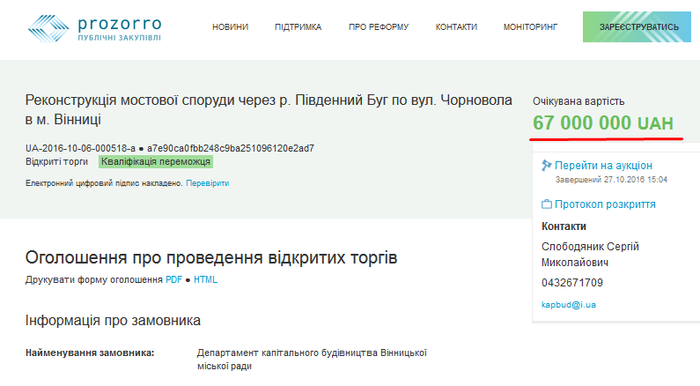The width and height of the screenshot is (700, 386).
Task: Click the Завершений 27.10.2016 15:04 date text
Action: (x=611, y=179)
